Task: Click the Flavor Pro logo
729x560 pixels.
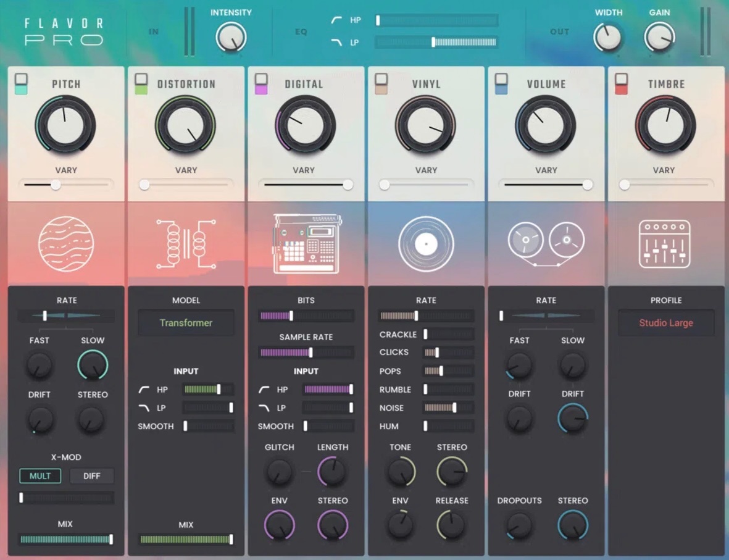Action: tap(64, 31)
